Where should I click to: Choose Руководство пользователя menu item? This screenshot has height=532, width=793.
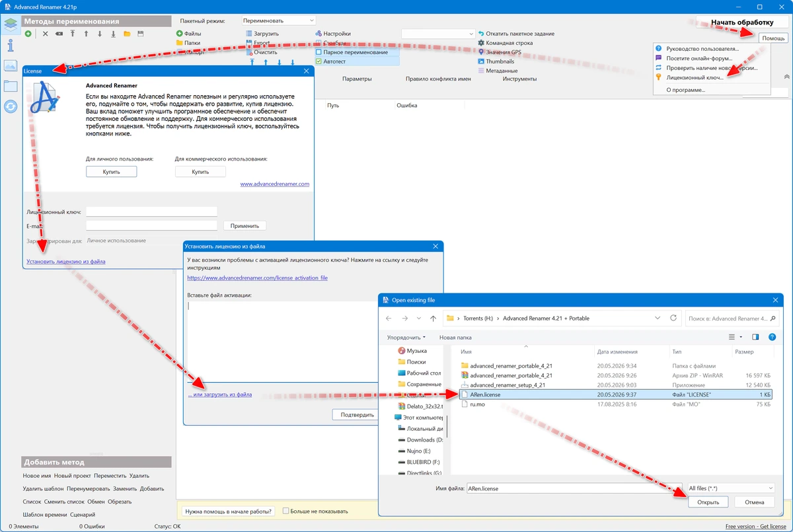(702, 49)
